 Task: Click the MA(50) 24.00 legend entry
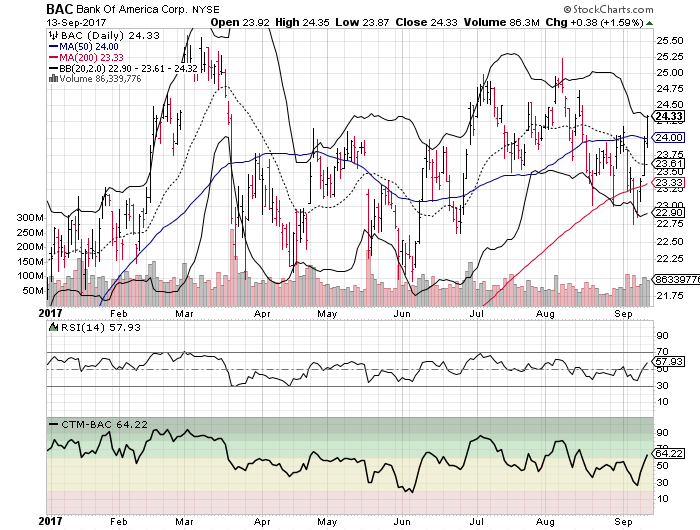83,47
